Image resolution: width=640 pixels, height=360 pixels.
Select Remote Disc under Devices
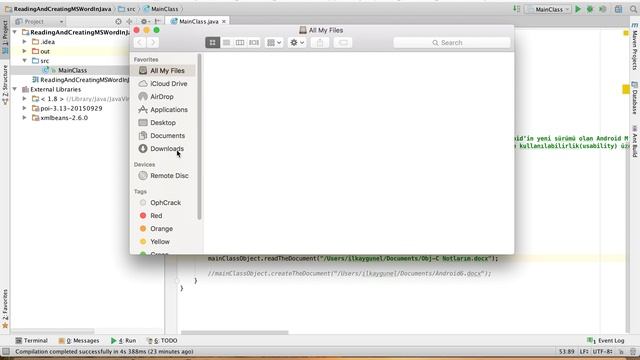[x=163, y=176]
